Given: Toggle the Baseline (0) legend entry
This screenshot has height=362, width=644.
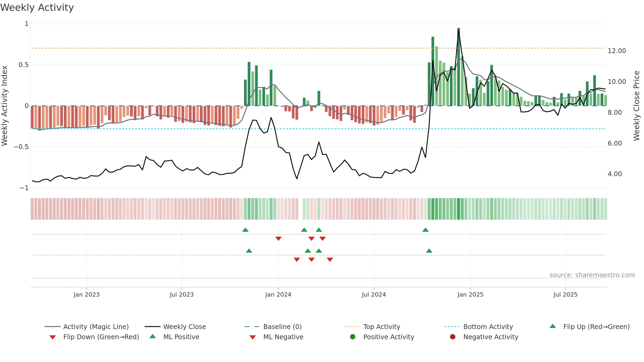Looking at the screenshot, I should click(x=273, y=327).
